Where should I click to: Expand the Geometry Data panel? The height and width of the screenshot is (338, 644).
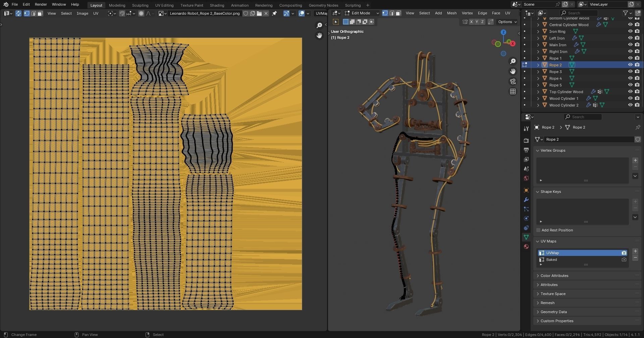[537, 312]
